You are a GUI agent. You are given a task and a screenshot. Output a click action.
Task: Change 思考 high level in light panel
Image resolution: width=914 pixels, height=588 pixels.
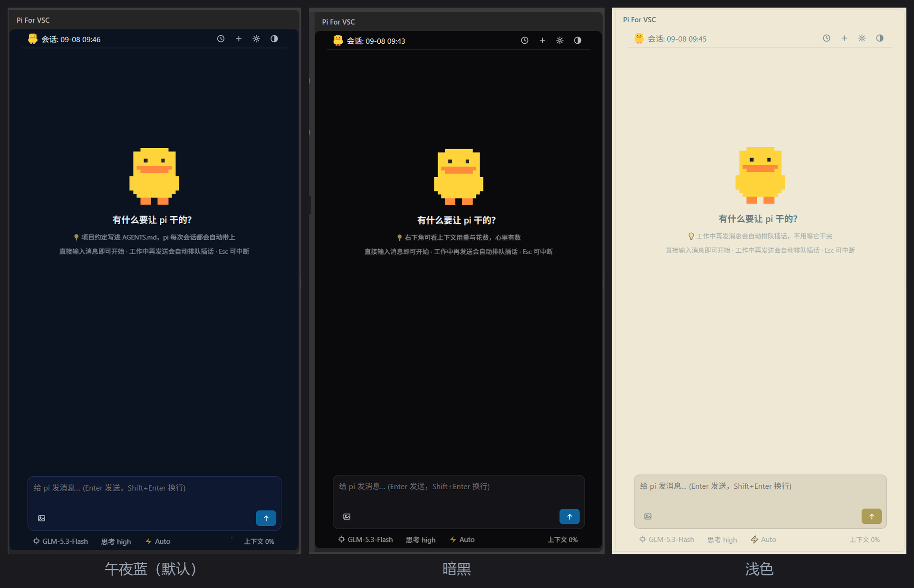click(x=722, y=540)
